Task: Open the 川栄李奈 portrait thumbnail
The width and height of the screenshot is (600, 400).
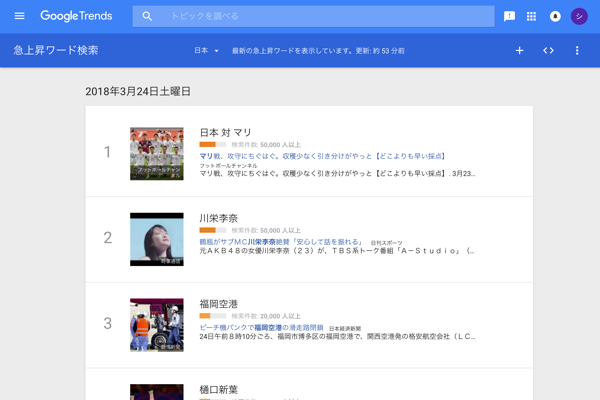Action: click(157, 239)
